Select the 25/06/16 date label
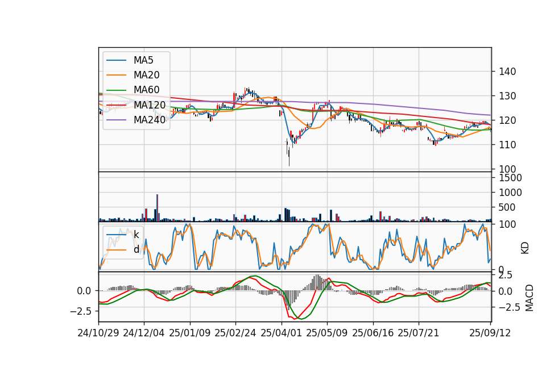Image resolution: width=546 pixels, height=392 pixels. pyautogui.click(x=373, y=333)
